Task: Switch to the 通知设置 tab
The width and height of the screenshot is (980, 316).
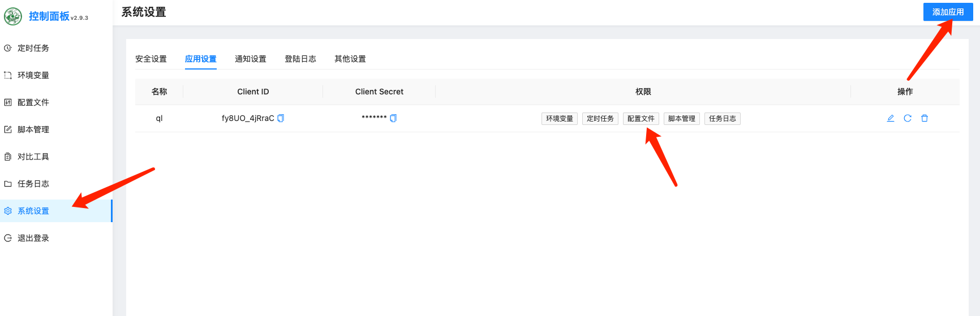Action: tap(251, 59)
